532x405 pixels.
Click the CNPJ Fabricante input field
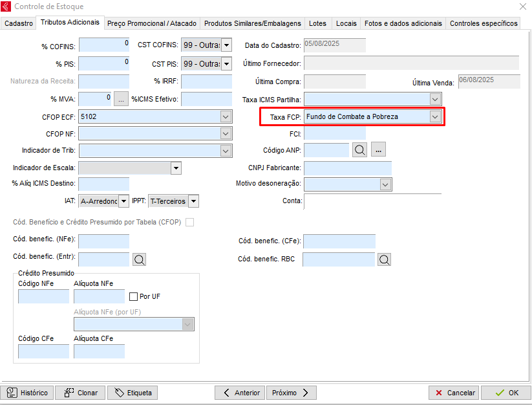[347, 168]
